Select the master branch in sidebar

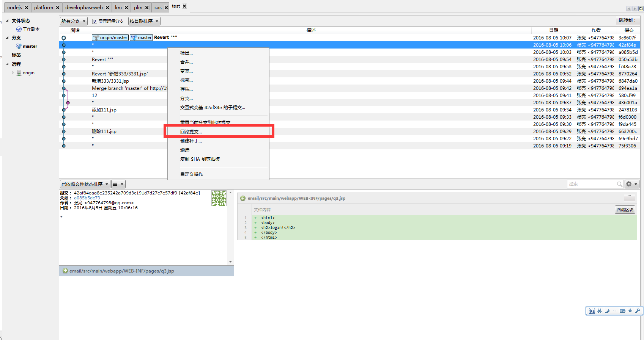coord(30,46)
